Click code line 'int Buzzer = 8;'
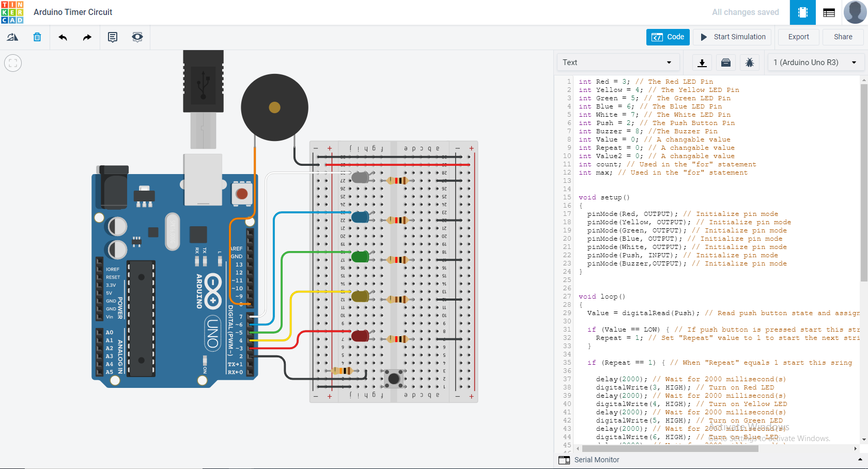 [x=648, y=131]
